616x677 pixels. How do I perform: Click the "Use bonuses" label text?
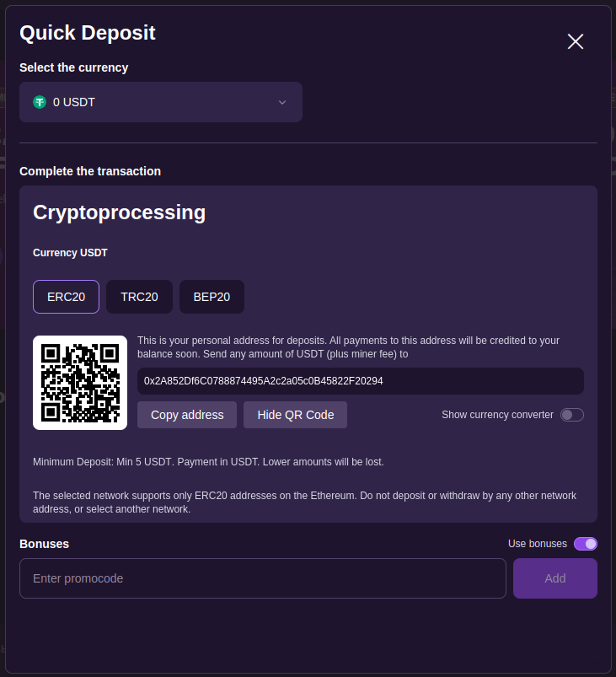click(537, 544)
